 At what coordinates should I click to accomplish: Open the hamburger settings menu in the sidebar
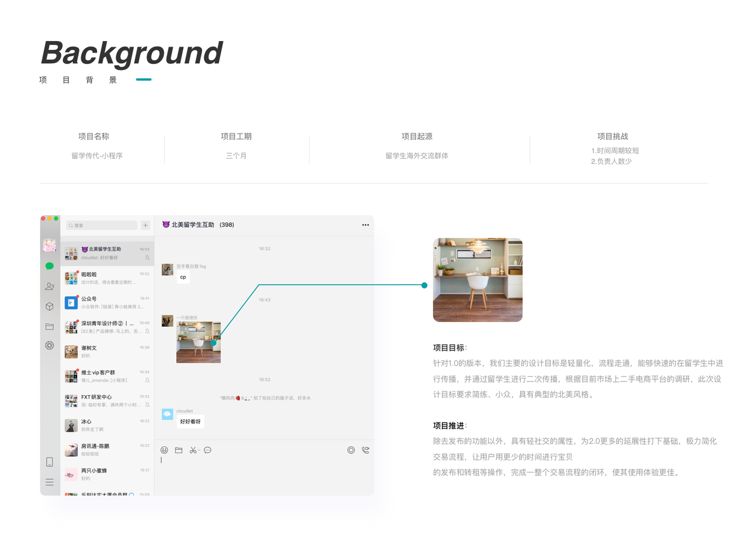coord(49,482)
